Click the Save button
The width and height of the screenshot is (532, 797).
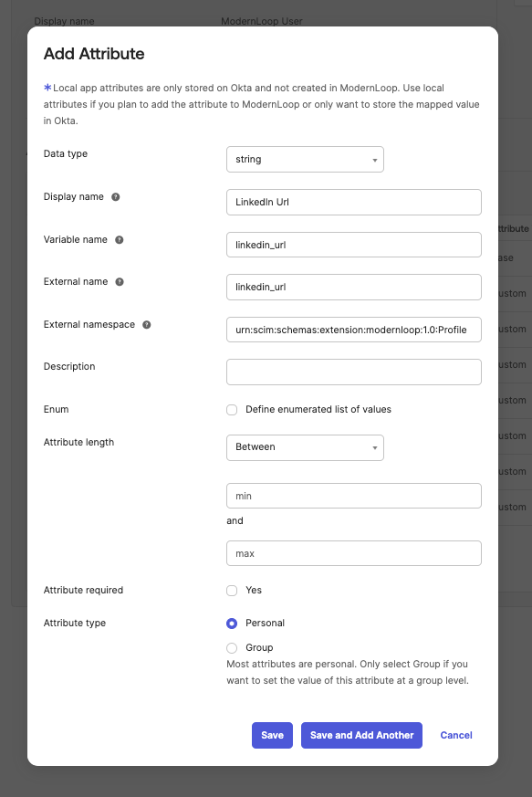pyautogui.click(x=272, y=736)
